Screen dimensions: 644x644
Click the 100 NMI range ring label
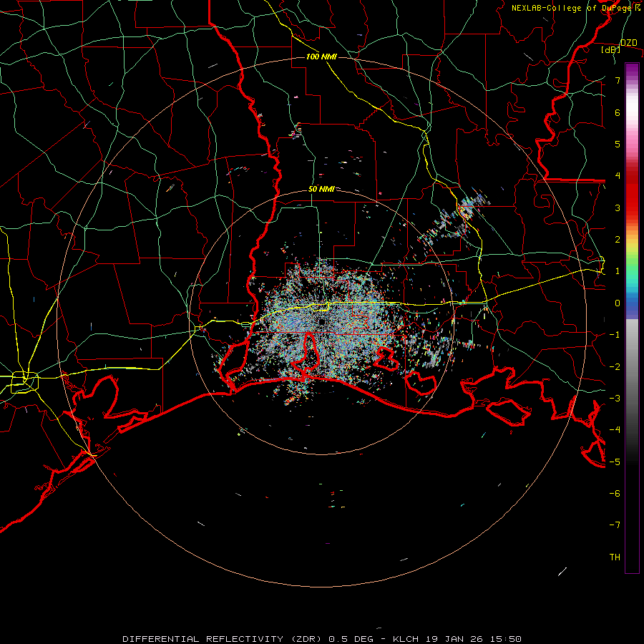coord(321,57)
